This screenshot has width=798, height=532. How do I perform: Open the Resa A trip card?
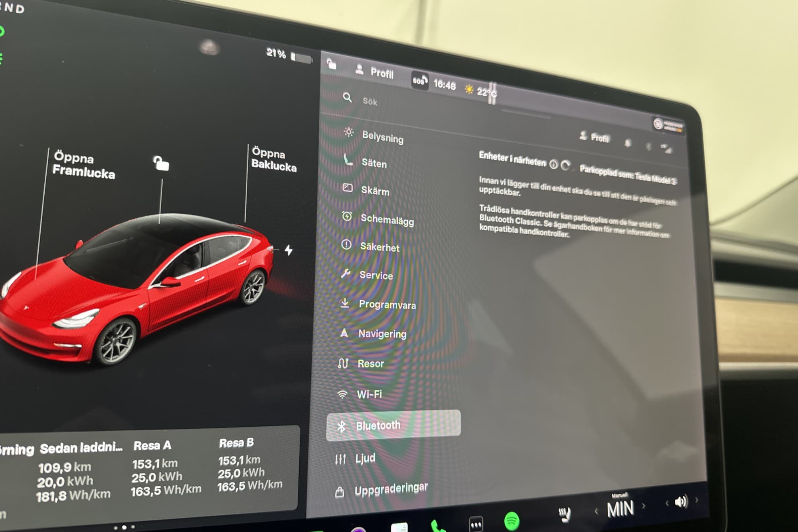coord(166,468)
